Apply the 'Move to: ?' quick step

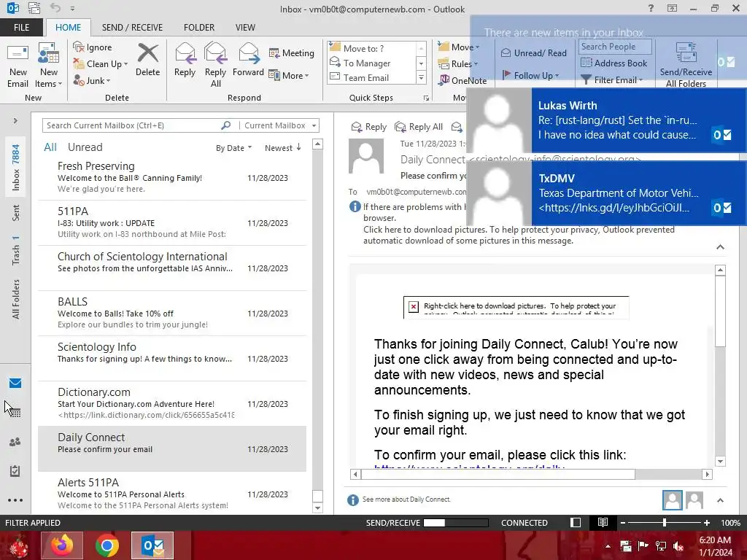(x=371, y=48)
